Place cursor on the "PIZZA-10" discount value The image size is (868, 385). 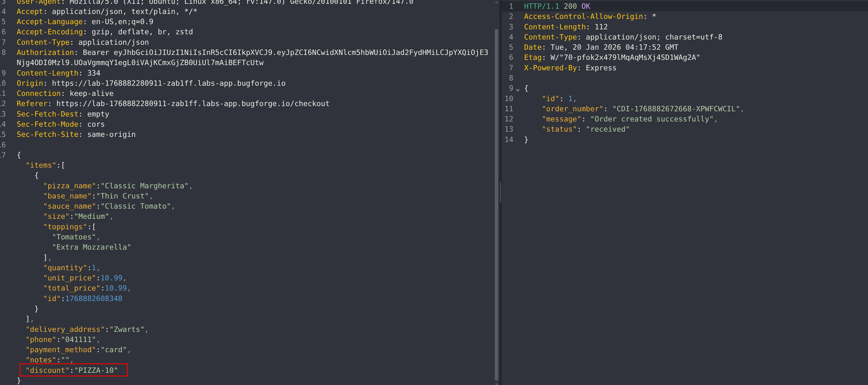(96, 370)
